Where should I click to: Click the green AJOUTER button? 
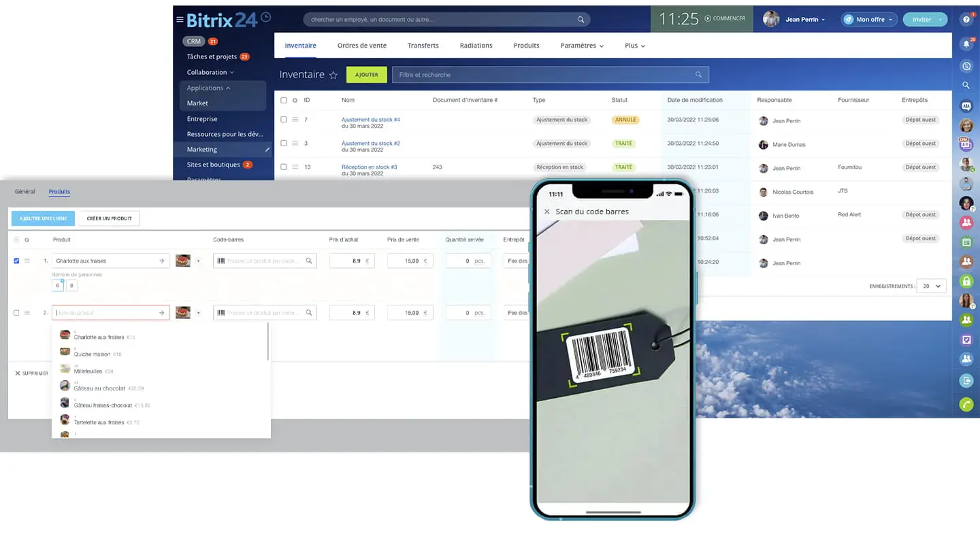coord(366,75)
